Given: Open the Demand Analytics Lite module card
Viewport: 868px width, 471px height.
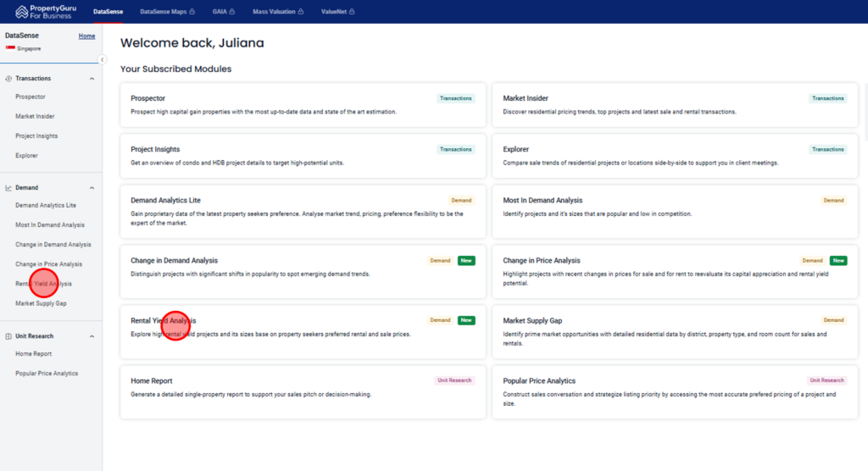Looking at the screenshot, I should coord(303,212).
